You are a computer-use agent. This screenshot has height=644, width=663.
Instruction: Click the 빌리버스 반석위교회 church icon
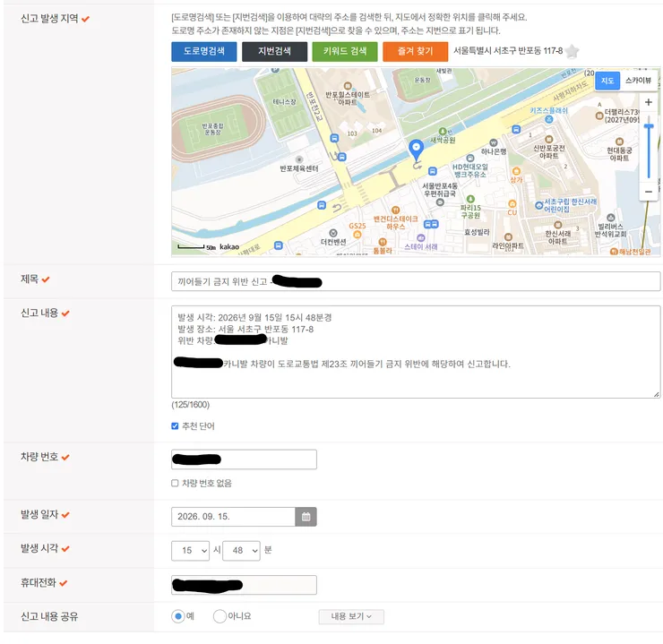(610, 218)
